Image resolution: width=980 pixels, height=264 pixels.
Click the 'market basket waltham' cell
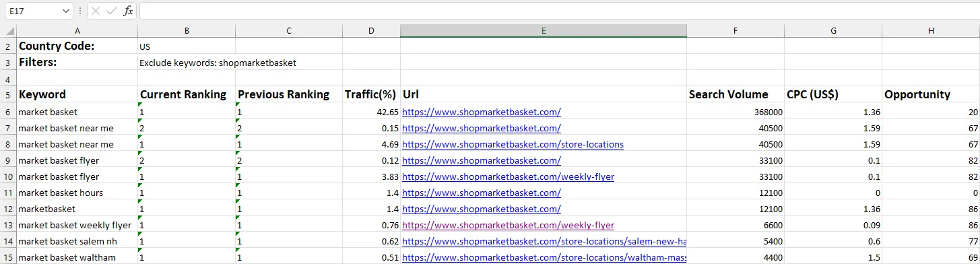point(77,257)
